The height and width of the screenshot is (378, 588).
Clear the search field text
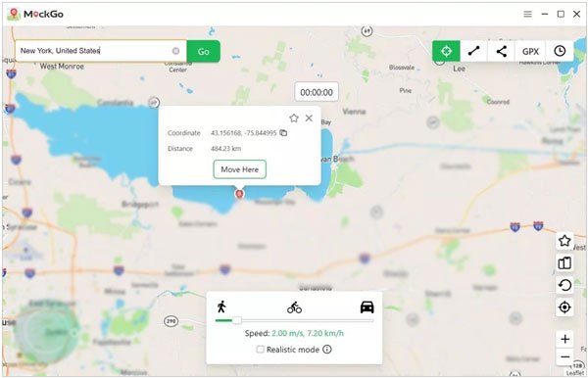(x=175, y=51)
